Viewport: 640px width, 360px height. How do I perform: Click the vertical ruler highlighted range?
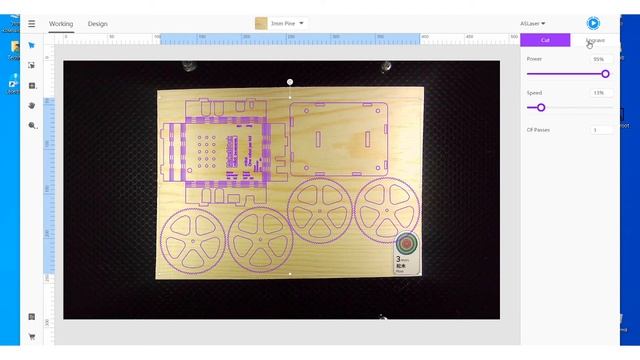(x=49, y=186)
